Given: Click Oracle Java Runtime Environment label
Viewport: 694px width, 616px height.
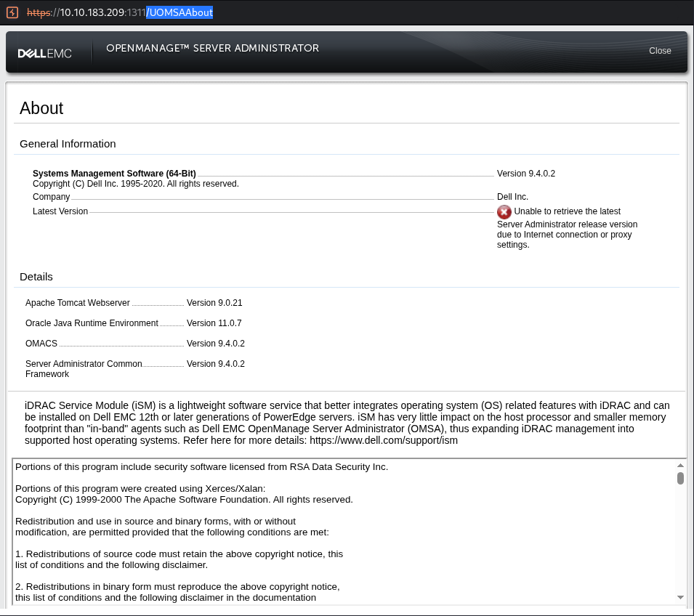Looking at the screenshot, I should click(x=92, y=323).
